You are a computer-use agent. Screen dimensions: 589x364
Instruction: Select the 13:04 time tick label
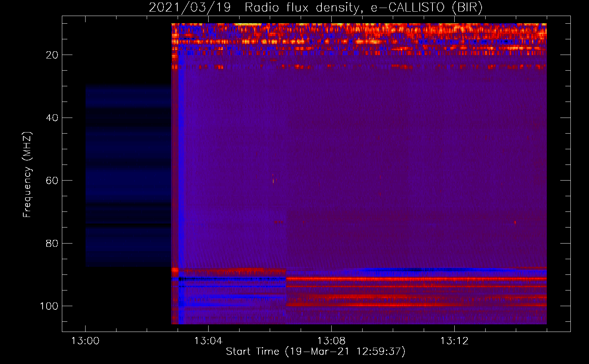tap(208, 341)
